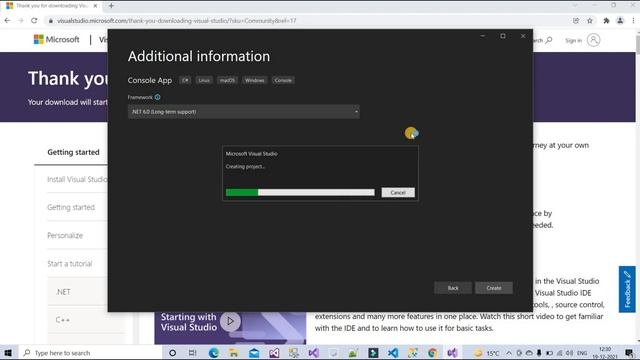The image size is (640, 360).
Task: Open the Feedback side button
Action: point(627,289)
